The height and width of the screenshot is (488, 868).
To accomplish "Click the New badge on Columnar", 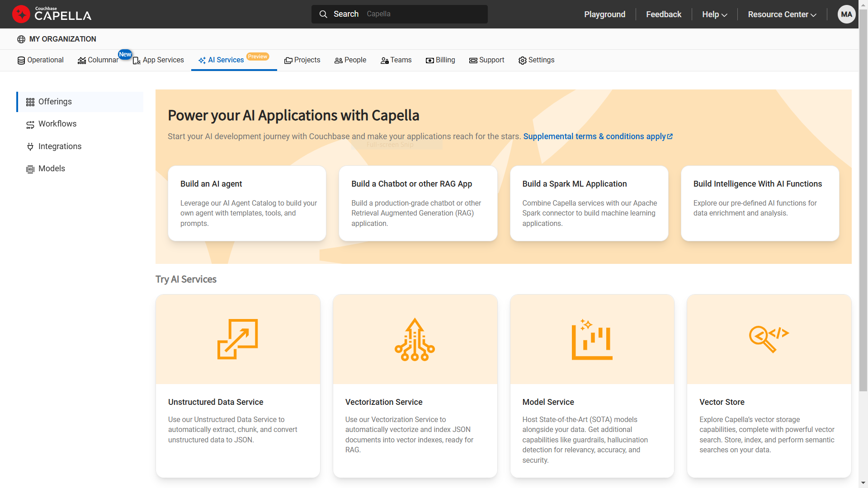I will coord(125,54).
